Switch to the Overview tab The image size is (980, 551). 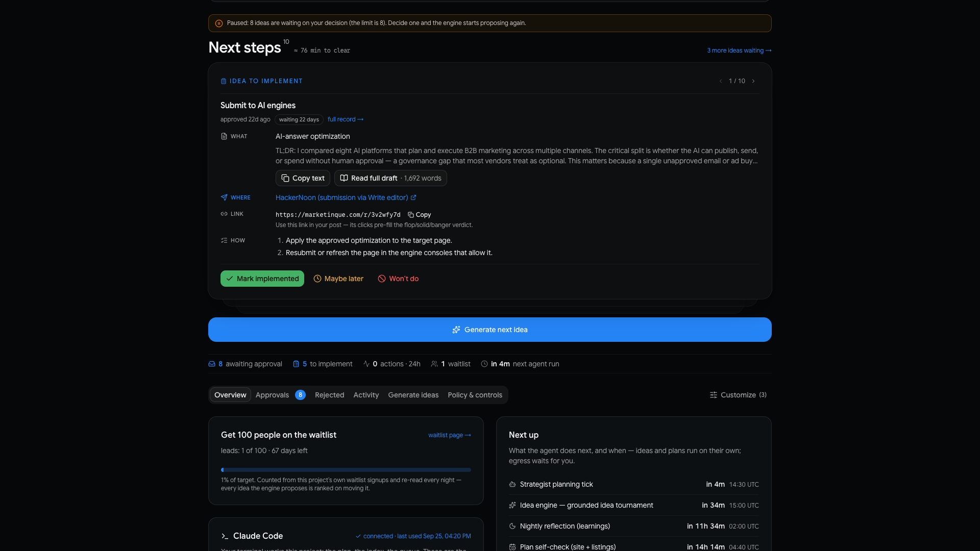(x=230, y=395)
